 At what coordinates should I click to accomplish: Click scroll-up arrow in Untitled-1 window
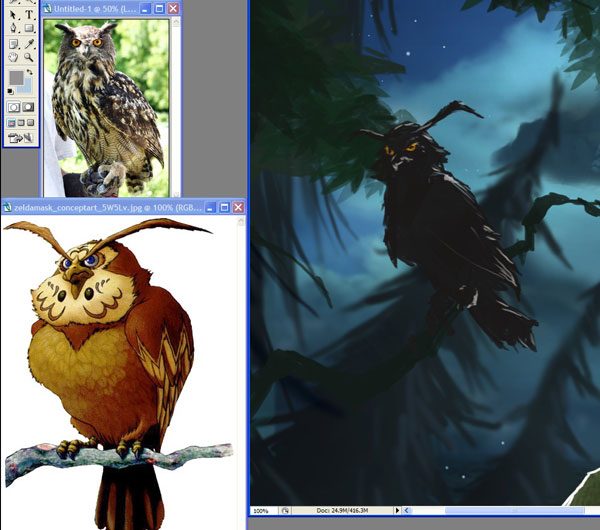[x=176, y=22]
